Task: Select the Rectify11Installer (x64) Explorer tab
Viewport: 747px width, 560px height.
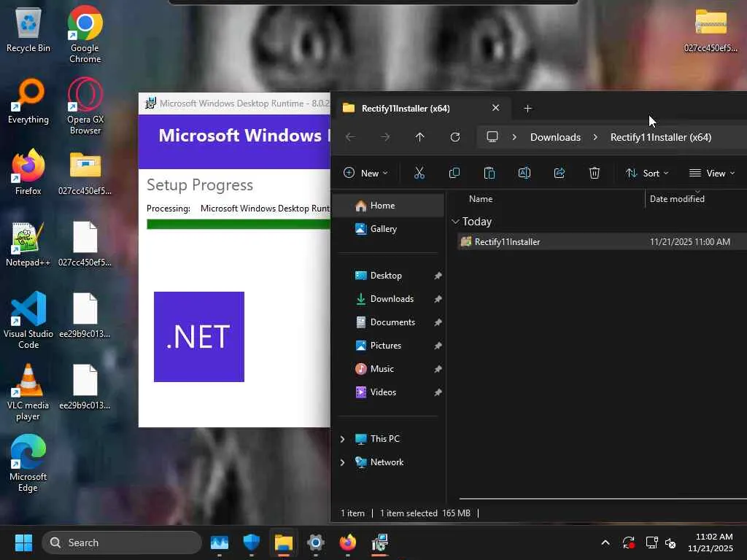Action: (x=422, y=108)
